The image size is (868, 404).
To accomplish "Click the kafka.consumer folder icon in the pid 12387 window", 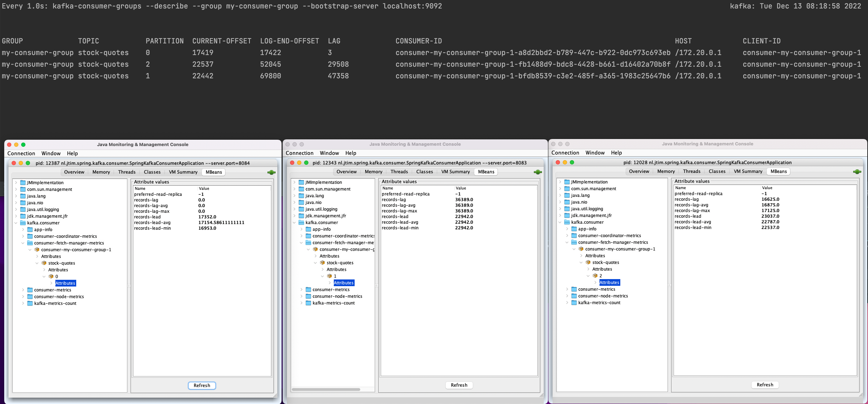I will (x=23, y=223).
